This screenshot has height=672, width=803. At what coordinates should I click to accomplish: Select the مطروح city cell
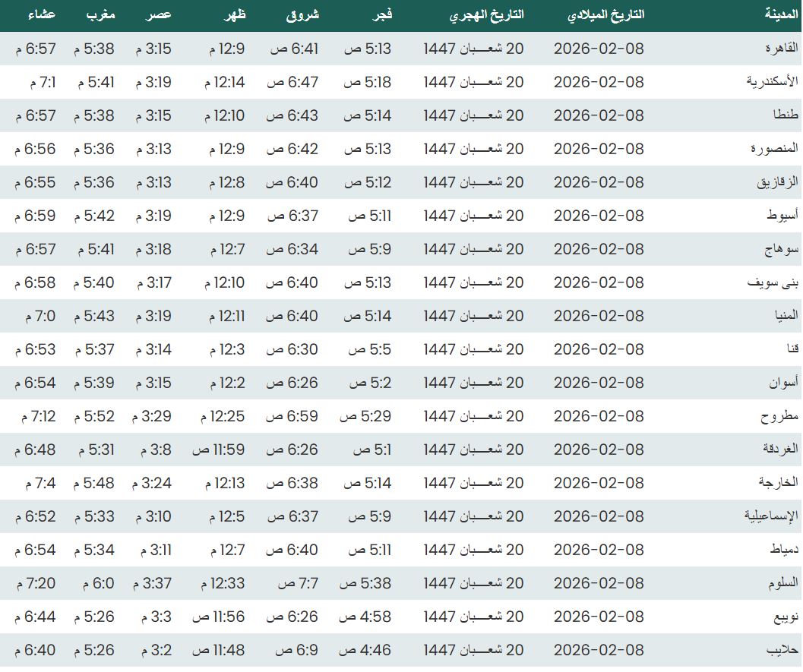(779, 416)
